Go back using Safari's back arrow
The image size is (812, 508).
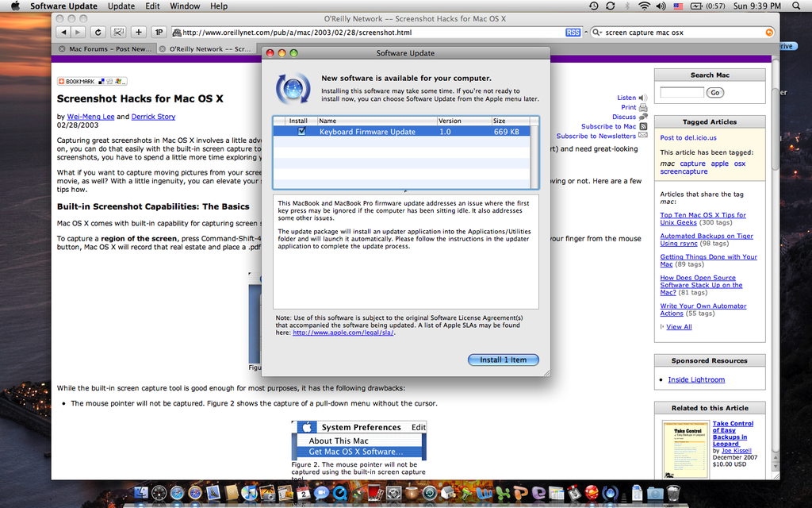click(x=63, y=32)
